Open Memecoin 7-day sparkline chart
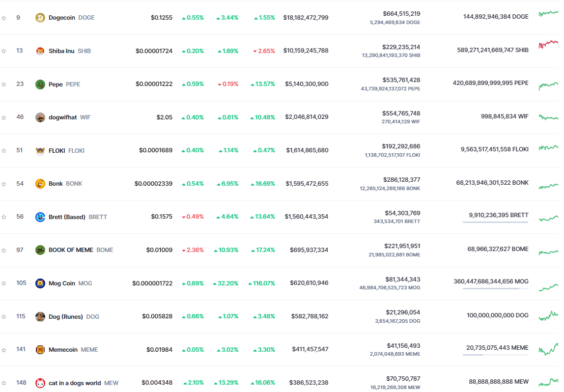Viewport: 564px width, 392px height. tap(549, 349)
